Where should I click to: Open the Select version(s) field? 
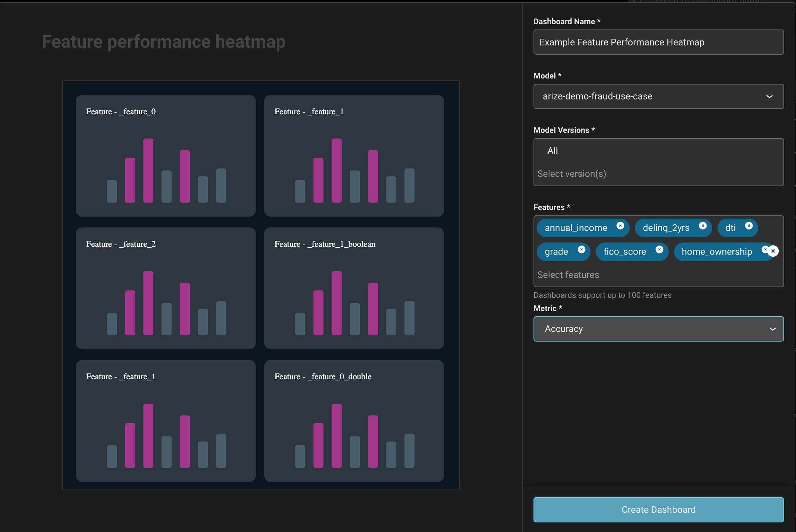[x=572, y=174]
